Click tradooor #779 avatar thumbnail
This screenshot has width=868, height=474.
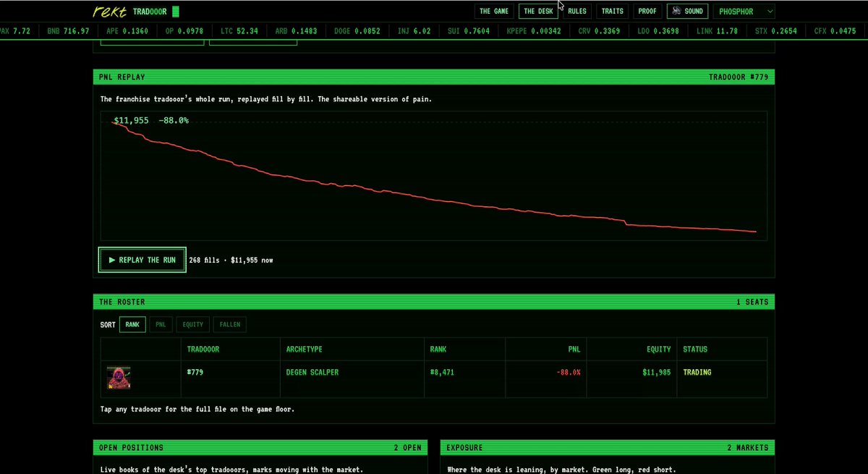[119, 378]
